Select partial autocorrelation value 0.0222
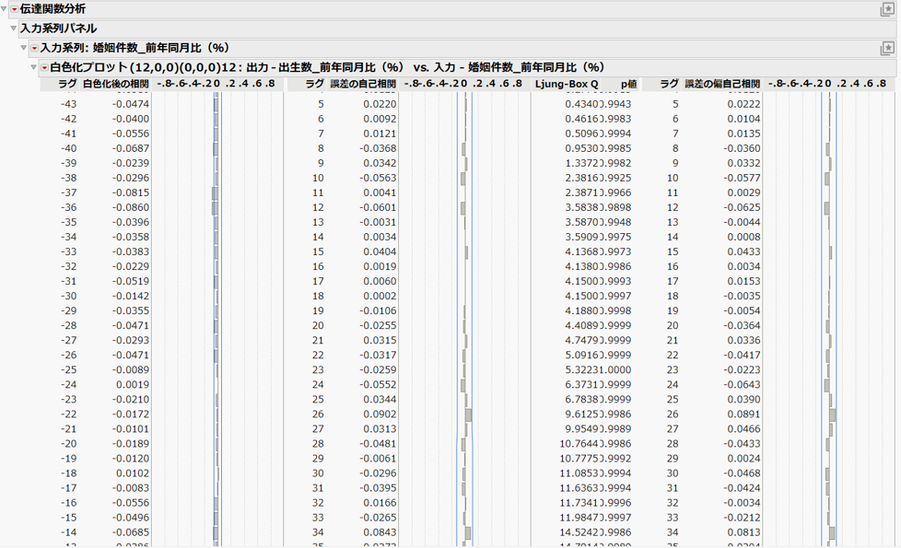 click(x=744, y=104)
